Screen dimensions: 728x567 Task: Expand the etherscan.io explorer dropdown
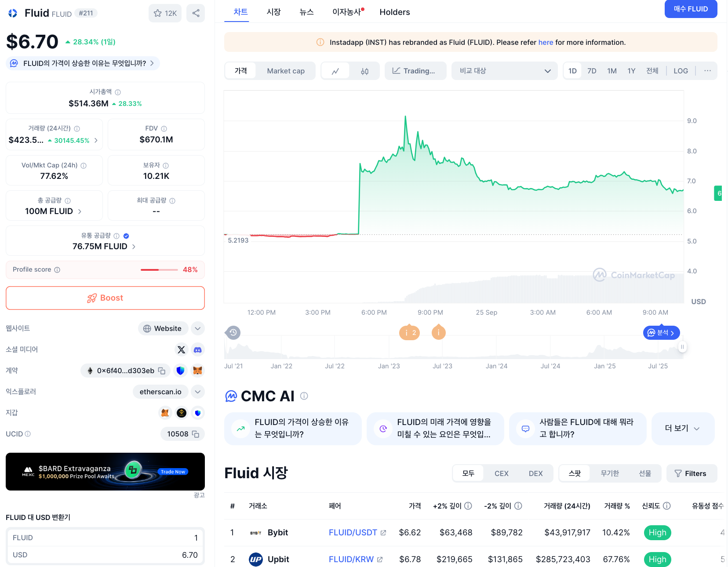(198, 392)
